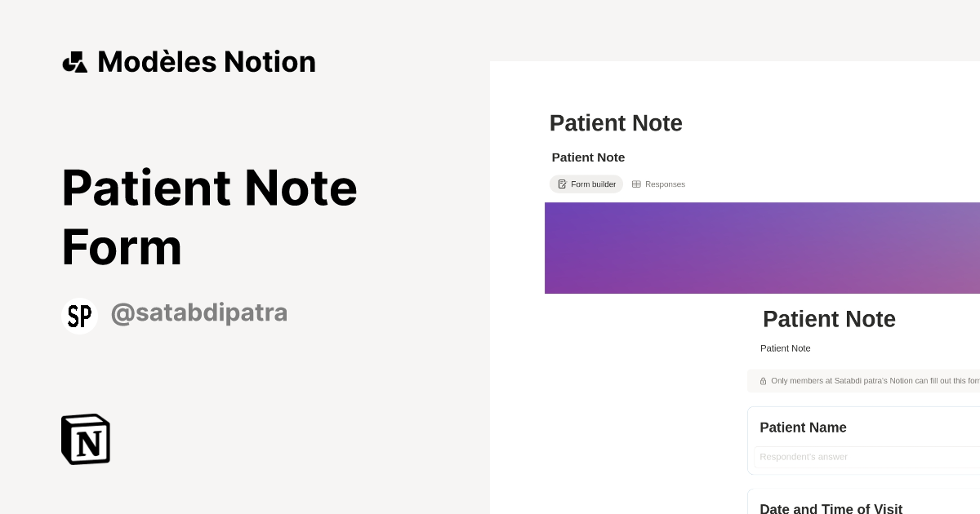Click the table icon beside Responses
Screen dimensions: 980x514
coord(636,184)
